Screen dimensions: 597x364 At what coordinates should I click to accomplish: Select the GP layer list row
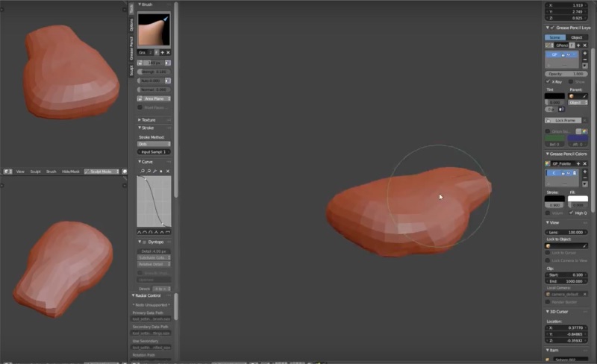(562, 55)
